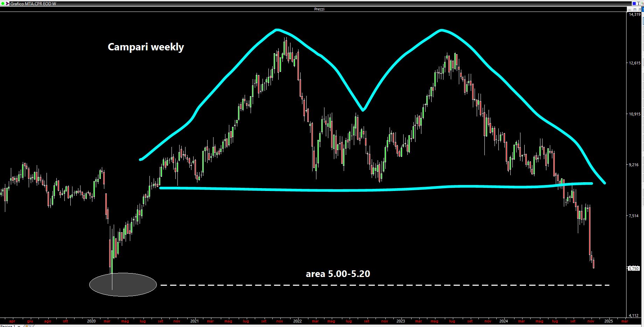This screenshot has width=644, height=327.
Task: Click the 4,112 price axis label
Action: tap(633, 315)
